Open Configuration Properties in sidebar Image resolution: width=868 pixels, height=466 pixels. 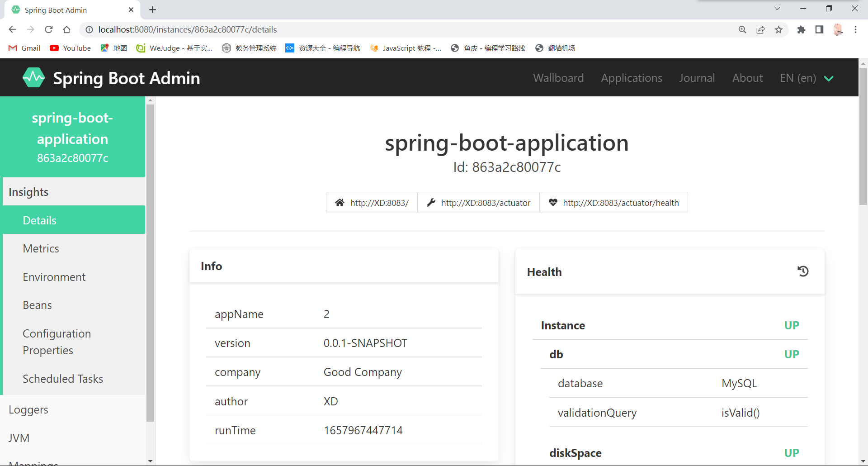(74, 342)
